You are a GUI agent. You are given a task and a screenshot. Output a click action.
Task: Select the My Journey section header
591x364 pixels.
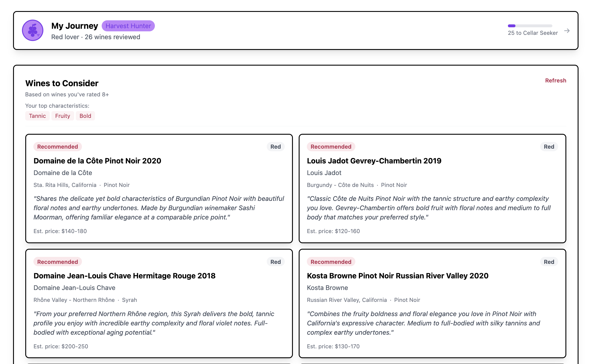click(x=75, y=26)
